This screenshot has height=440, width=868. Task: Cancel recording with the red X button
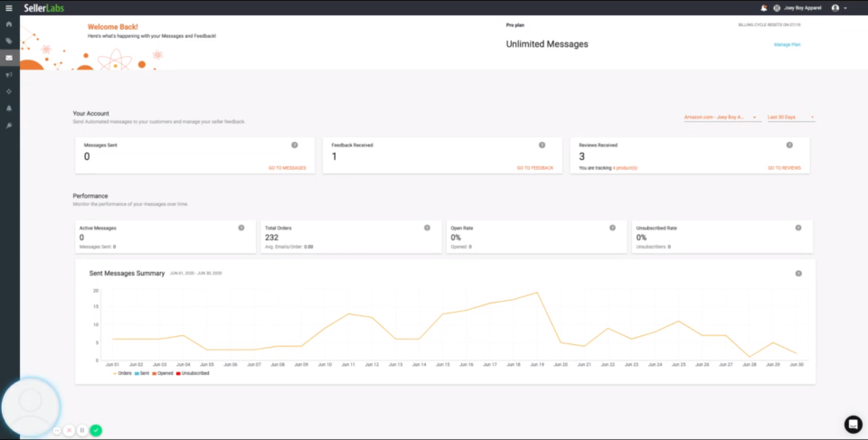point(69,430)
